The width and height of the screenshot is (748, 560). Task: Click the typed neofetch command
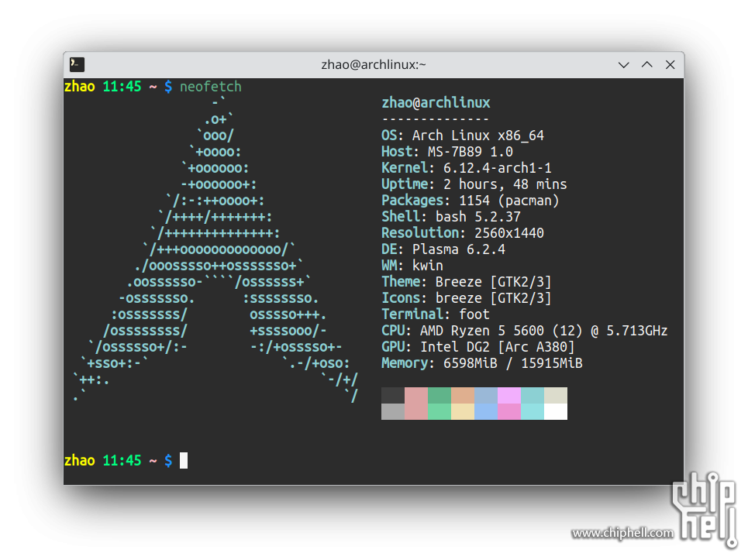point(210,87)
